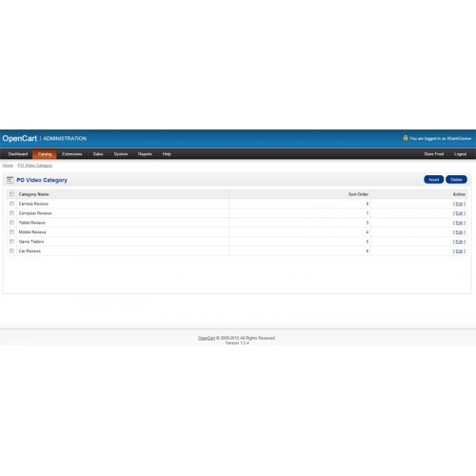
Task: Click the Delete button
Action: (x=456, y=180)
